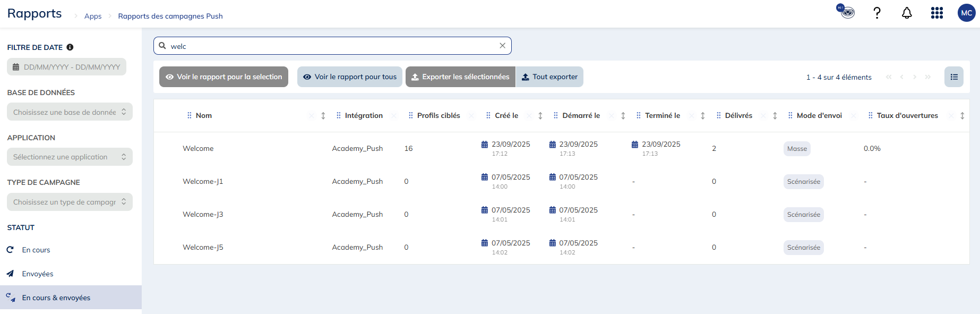Open the apps grid launcher
Viewport: 980px width, 314px height.
pos(936,13)
